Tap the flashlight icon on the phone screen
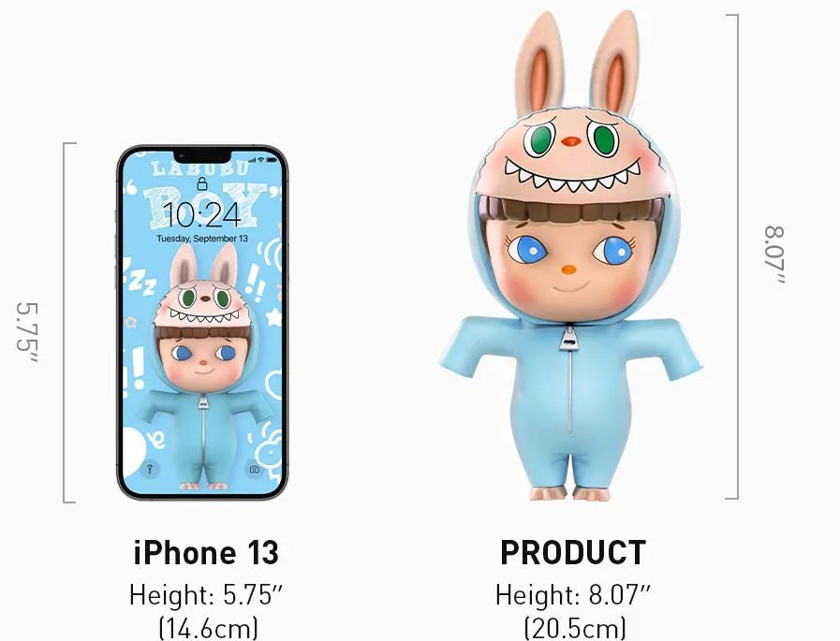Image resolution: width=840 pixels, height=641 pixels. [150, 469]
